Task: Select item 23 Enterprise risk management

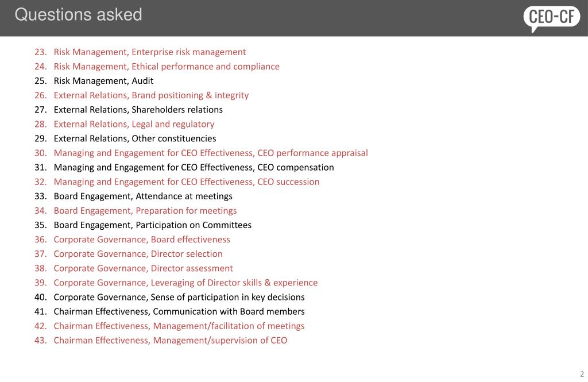Action: tap(149, 52)
